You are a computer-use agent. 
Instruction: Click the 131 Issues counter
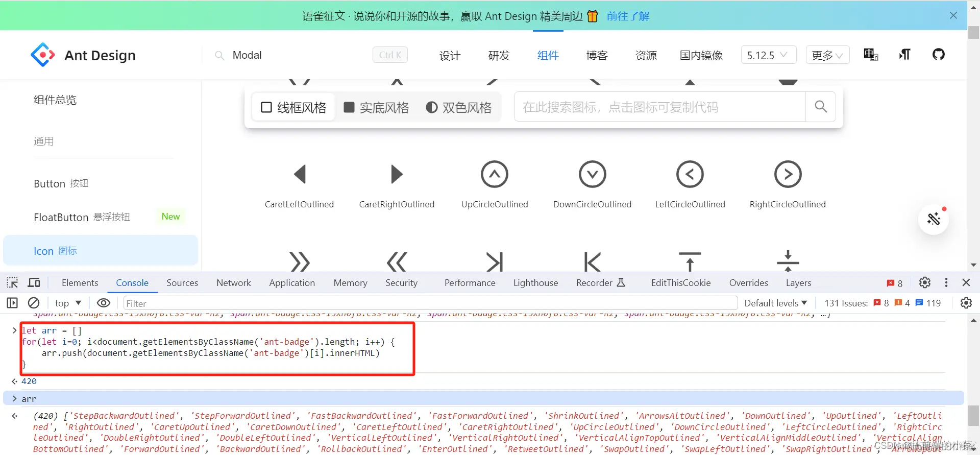coord(883,303)
